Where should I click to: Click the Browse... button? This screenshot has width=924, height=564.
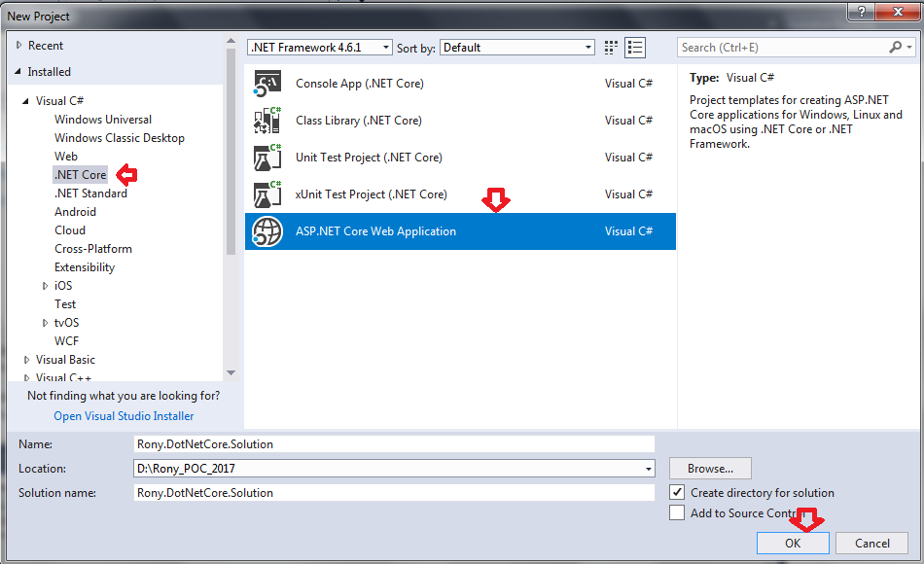[x=710, y=469]
